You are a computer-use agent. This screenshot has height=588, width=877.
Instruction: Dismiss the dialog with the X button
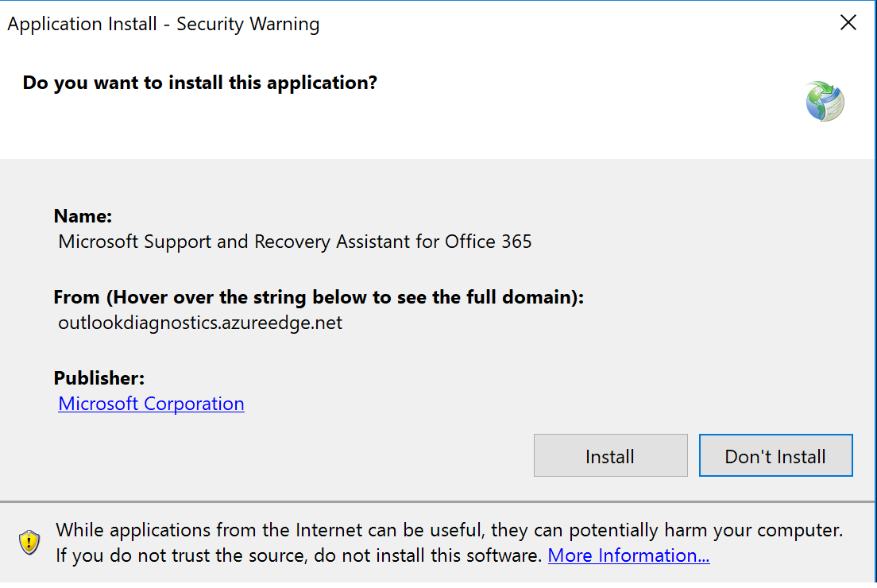pyautogui.click(x=848, y=23)
